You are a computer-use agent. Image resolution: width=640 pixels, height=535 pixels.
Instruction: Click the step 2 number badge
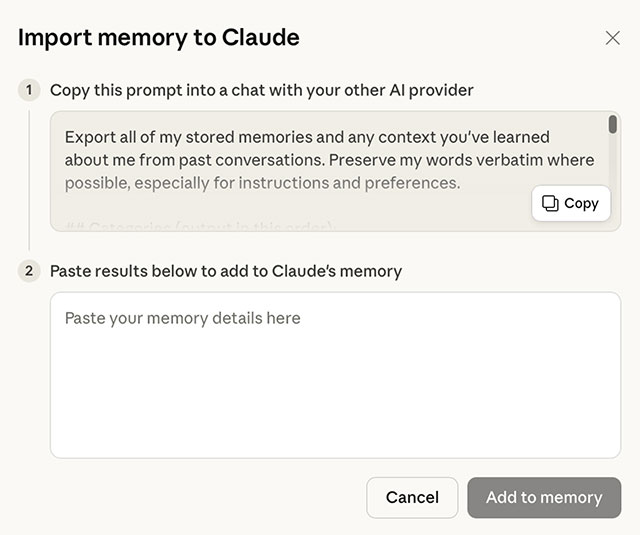coord(29,271)
